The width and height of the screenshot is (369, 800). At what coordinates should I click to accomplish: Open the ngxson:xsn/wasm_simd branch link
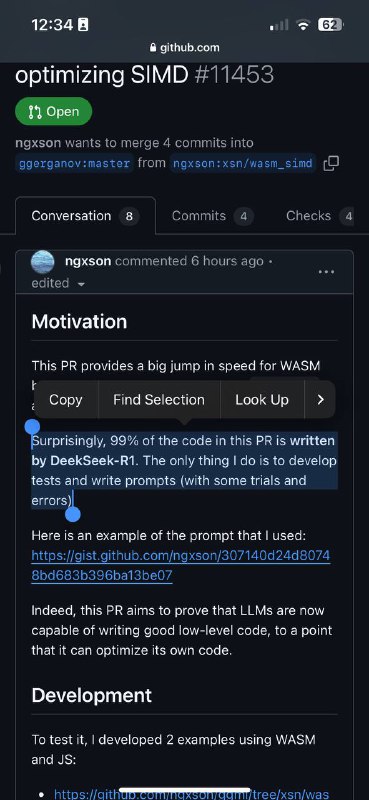(x=243, y=164)
